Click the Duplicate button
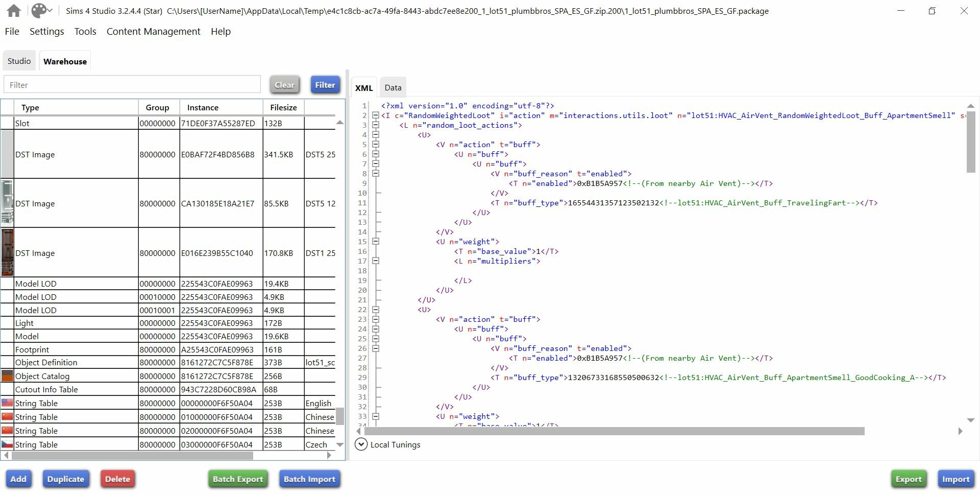The image size is (980, 495). 66,479
